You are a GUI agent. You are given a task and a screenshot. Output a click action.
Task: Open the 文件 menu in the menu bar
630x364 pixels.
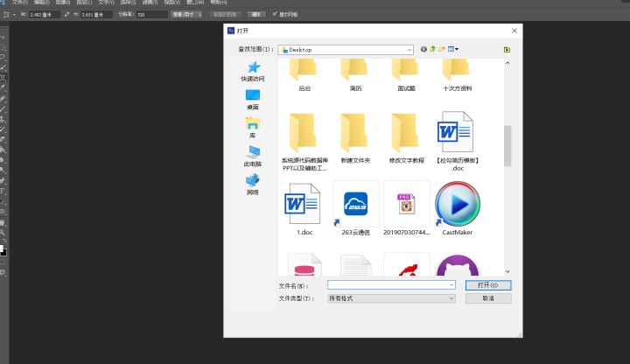click(19, 2)
